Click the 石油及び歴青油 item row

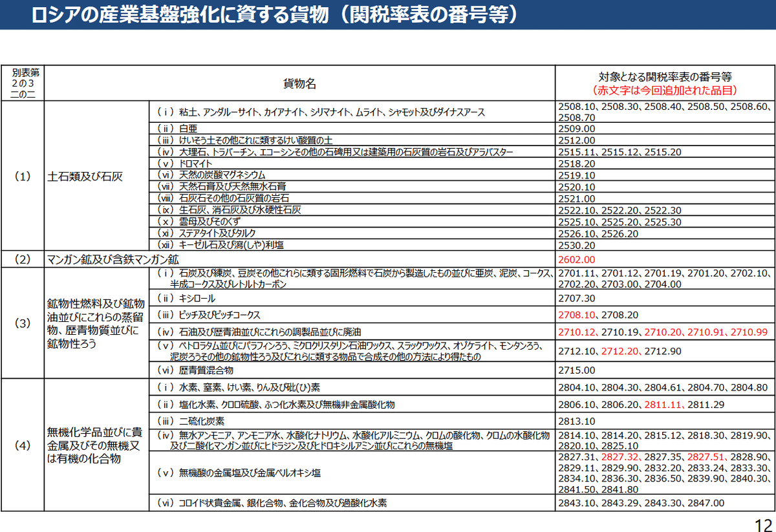tap(352, 332)
